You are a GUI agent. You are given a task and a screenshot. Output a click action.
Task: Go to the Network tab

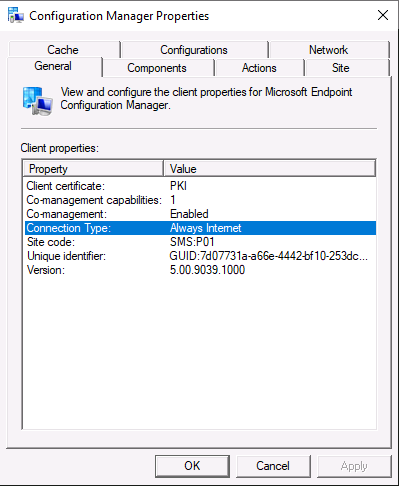click(x=329, y=49)
